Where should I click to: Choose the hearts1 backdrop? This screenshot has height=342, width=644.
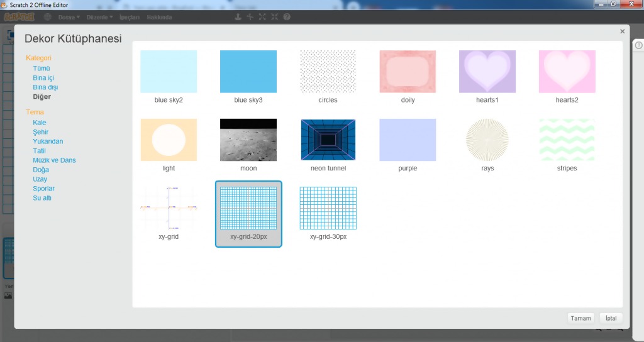487,72
